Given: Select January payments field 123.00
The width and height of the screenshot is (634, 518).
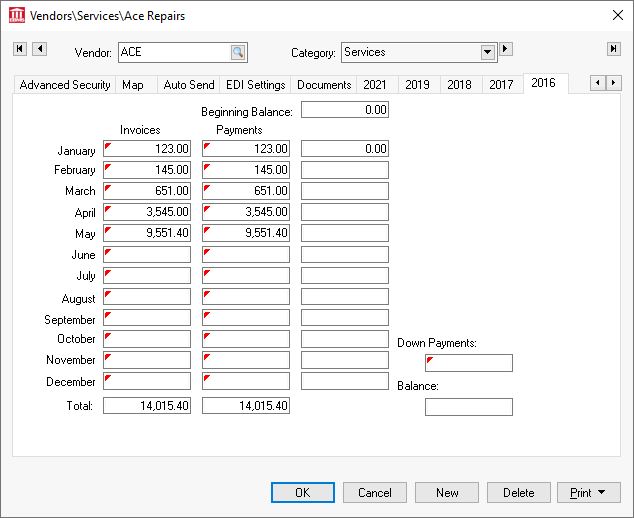Looking at the screenshot, I should (246, 149).
